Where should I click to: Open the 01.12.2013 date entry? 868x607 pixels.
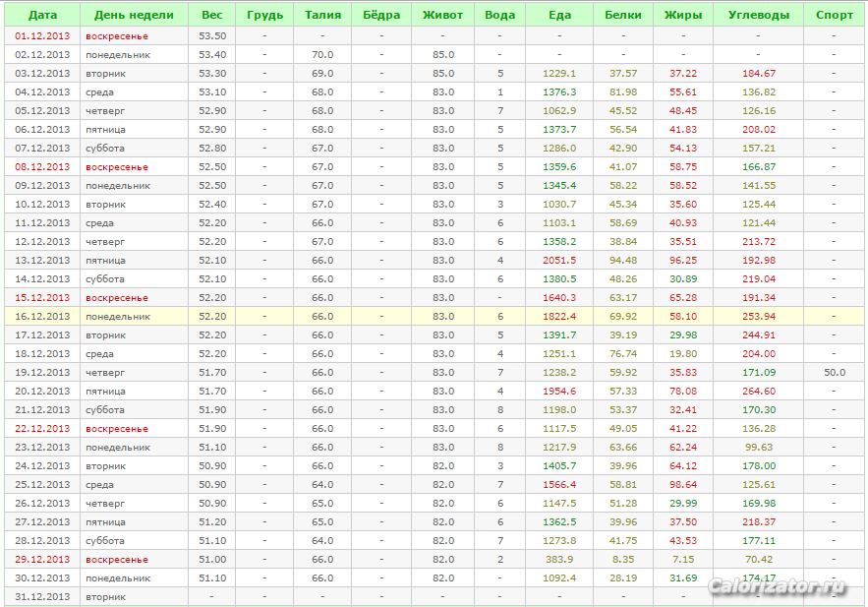coord(42,35)
